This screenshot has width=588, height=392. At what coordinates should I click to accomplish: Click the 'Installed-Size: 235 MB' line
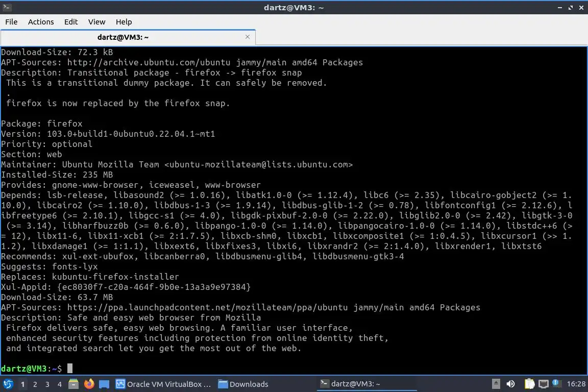point(57,175)
